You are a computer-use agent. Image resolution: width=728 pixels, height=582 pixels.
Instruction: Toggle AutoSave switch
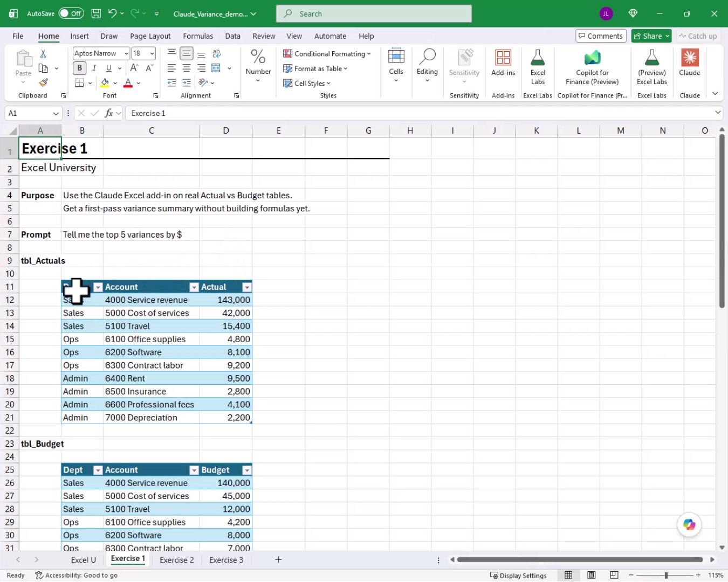[71, 13]
